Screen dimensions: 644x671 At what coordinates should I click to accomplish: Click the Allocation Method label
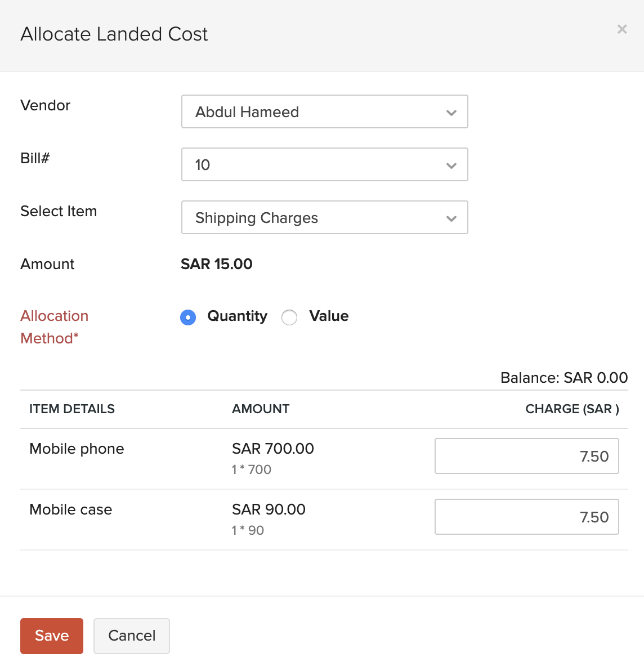pos(54,327)
